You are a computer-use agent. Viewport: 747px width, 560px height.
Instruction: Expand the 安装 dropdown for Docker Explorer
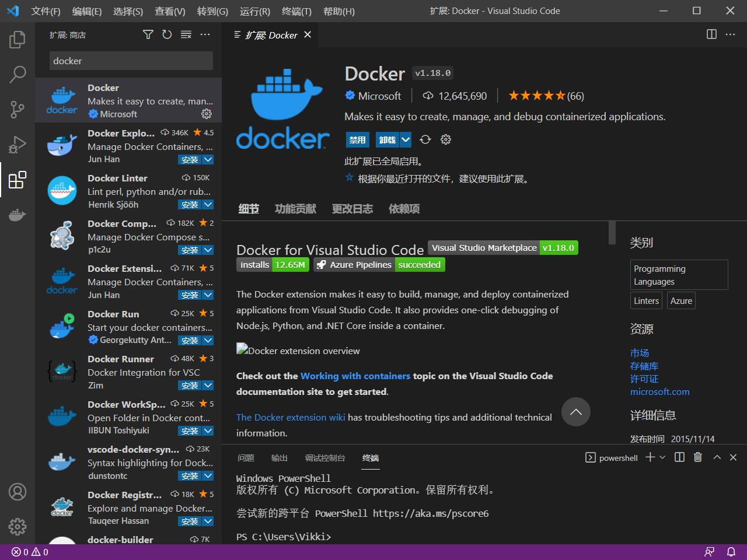pos(208,159)
